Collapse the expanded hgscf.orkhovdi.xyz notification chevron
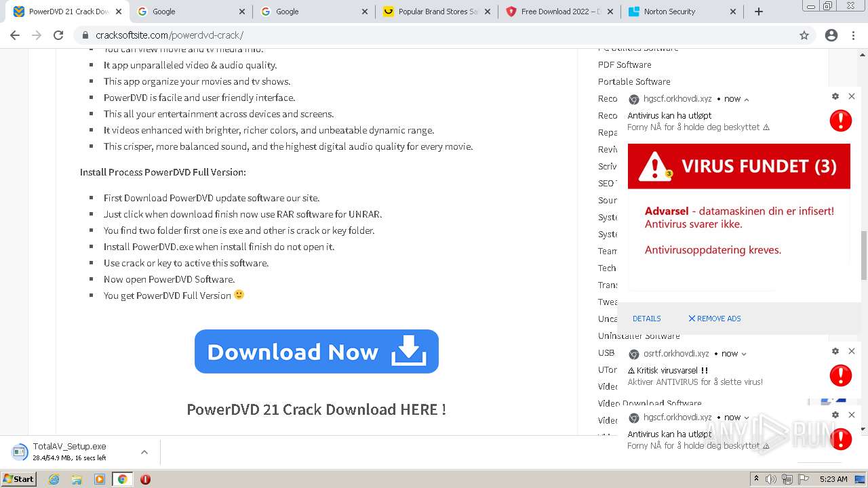The image size is (868, 488). pos(747,99)
